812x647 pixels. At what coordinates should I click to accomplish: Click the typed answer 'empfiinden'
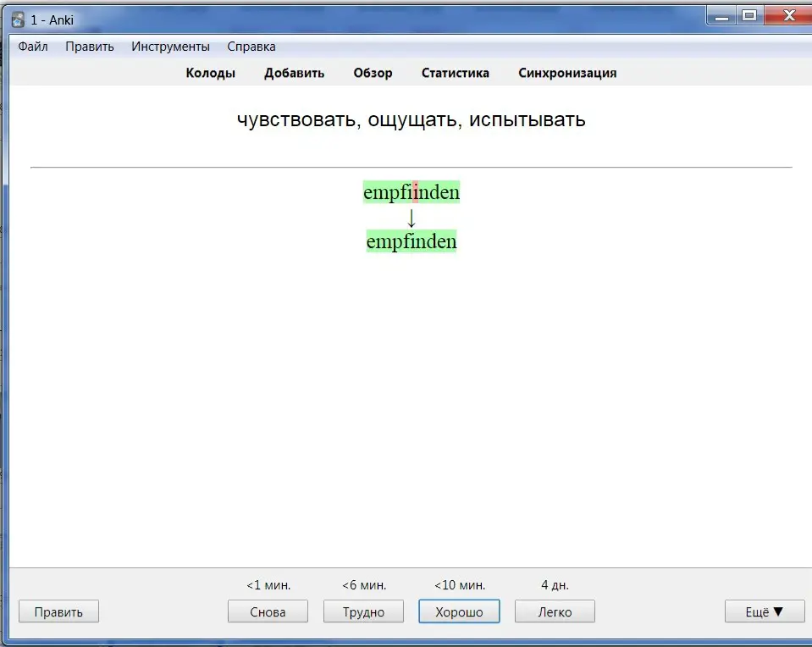point(412,192)
